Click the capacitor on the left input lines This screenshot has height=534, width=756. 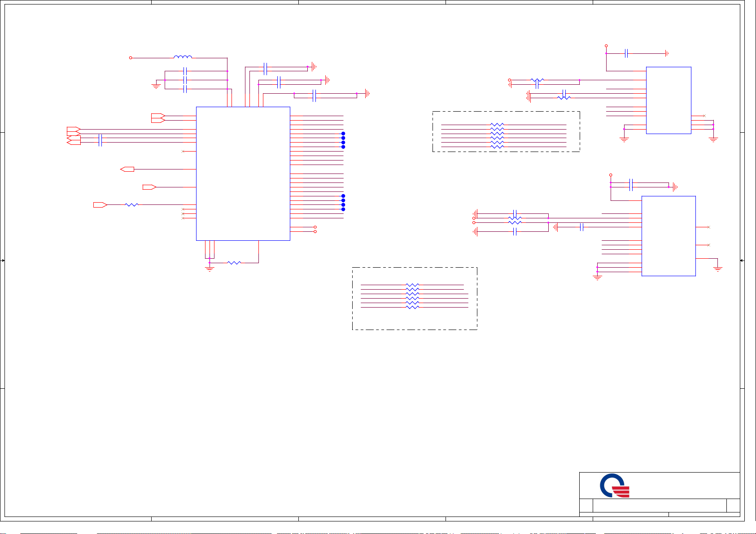point(100,140)
